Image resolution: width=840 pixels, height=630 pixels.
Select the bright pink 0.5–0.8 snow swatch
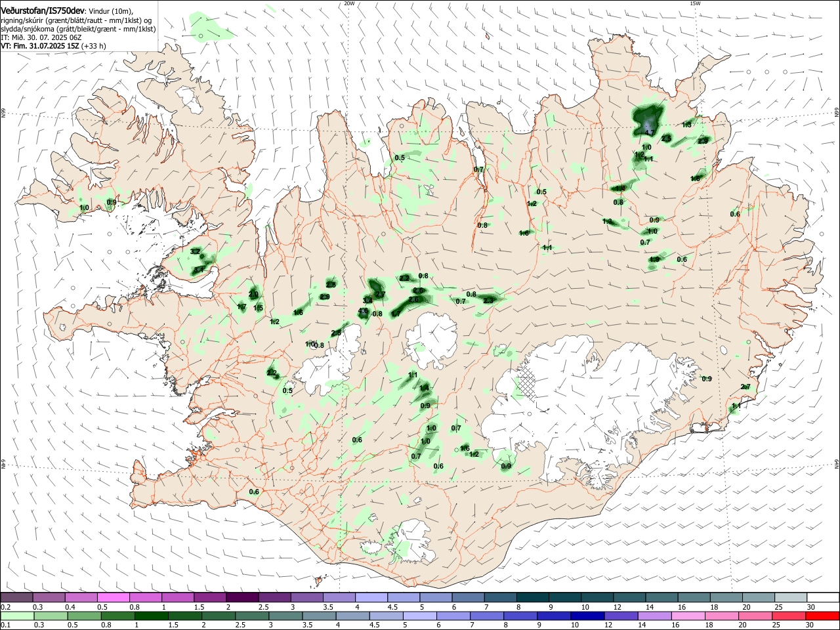click(113, 597)
